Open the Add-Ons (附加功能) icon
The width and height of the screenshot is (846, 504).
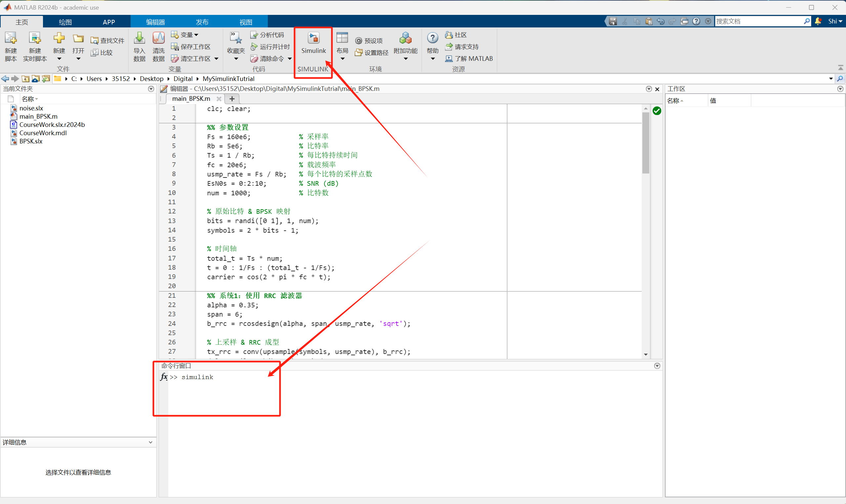click(x=405, y=38)
